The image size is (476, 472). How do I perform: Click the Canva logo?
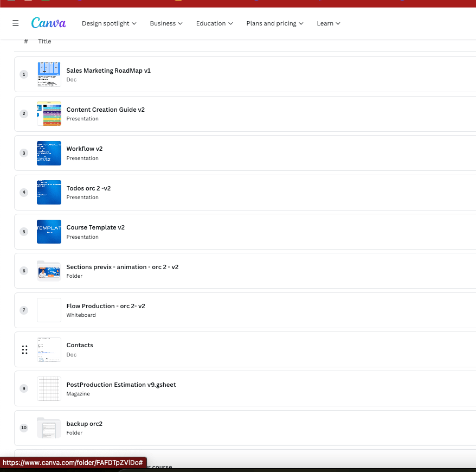pyautogui.click(x=49, y=23)
